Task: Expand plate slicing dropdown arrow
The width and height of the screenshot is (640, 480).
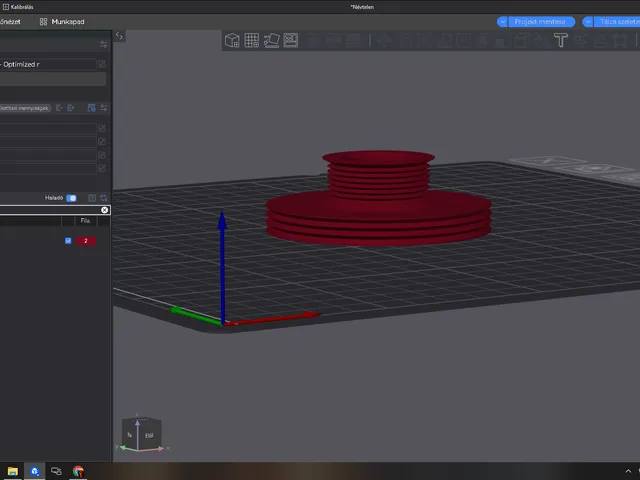Action: tap(588, 22)
